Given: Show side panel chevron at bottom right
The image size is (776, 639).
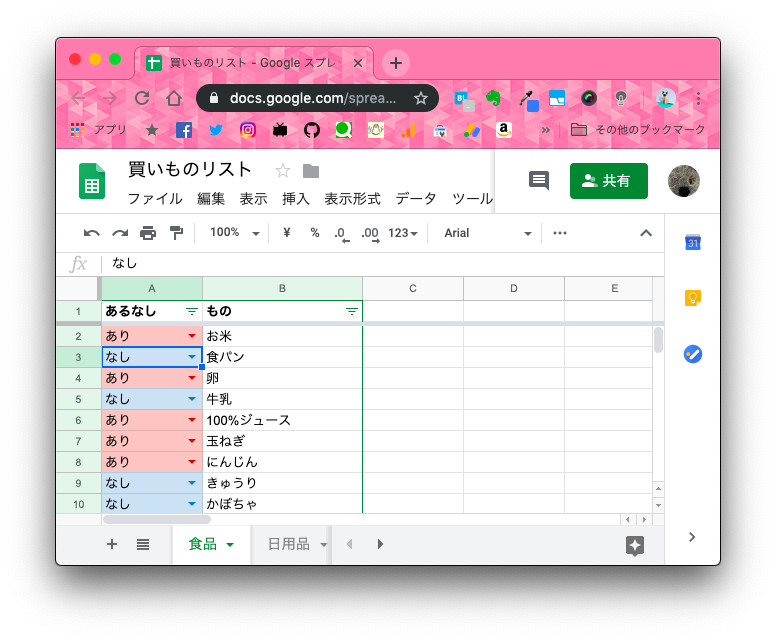Looking at the screenshot, I should (692, 537).
